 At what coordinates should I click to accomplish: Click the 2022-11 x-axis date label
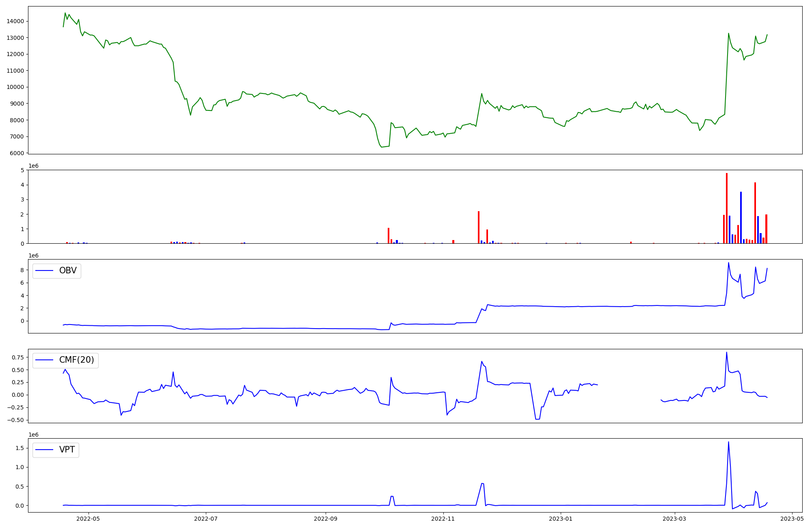pos(443,519)
